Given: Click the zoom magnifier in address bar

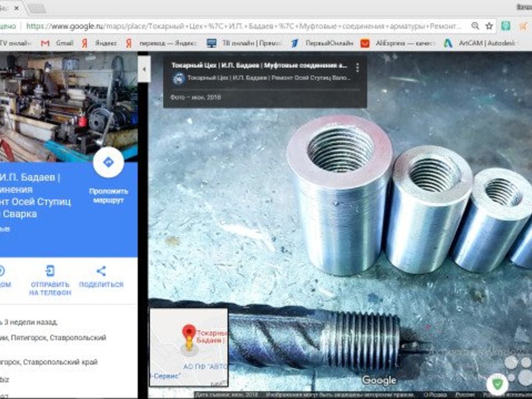Looking at the screenshot, I should (x=475, y=26).
